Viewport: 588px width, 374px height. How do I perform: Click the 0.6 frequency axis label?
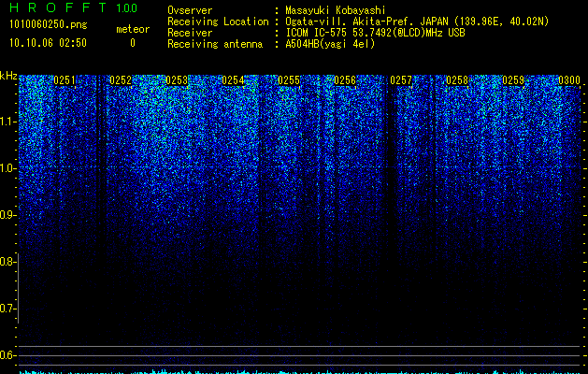[x=7, y=355]
